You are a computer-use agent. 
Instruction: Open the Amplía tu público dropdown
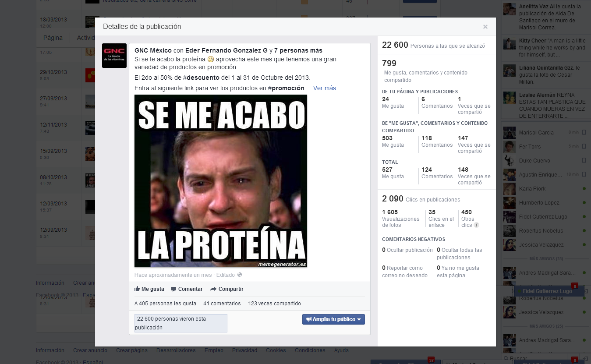click(x=333, y=319)
